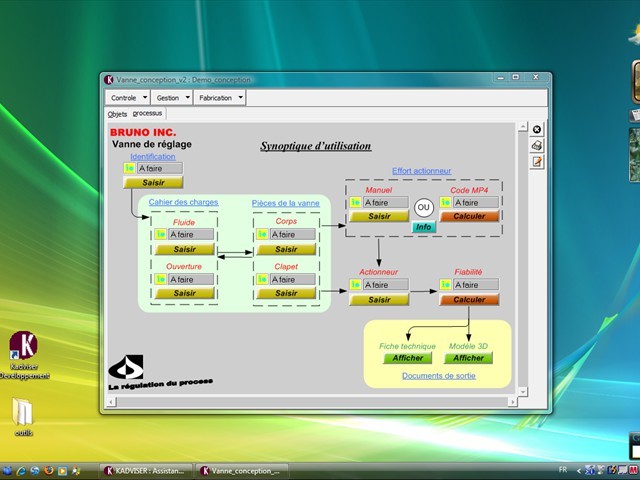Click the status icon in Fiabilité block
The width and height of the screenshot is (640, 480).
pos(445,284)
